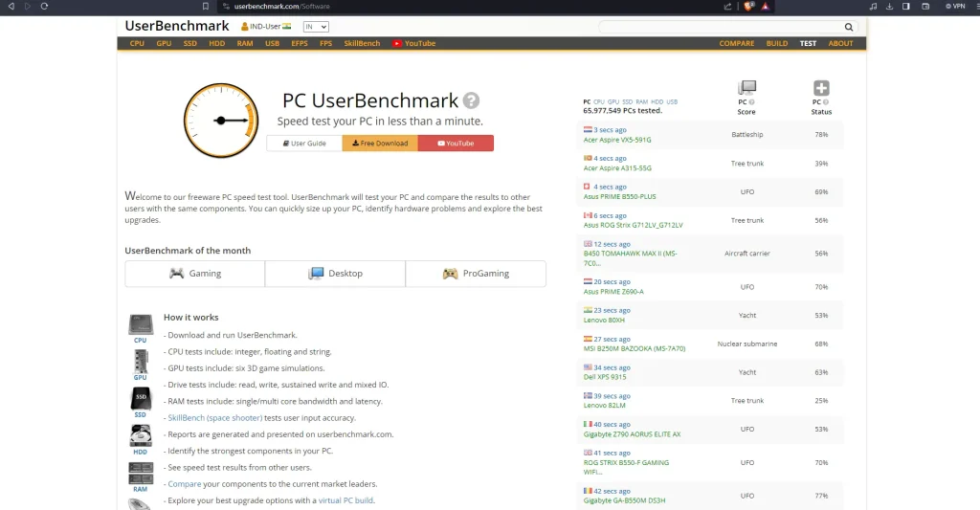
Task: Open the HDD menu in the nav bar
Action: [217, 44]
